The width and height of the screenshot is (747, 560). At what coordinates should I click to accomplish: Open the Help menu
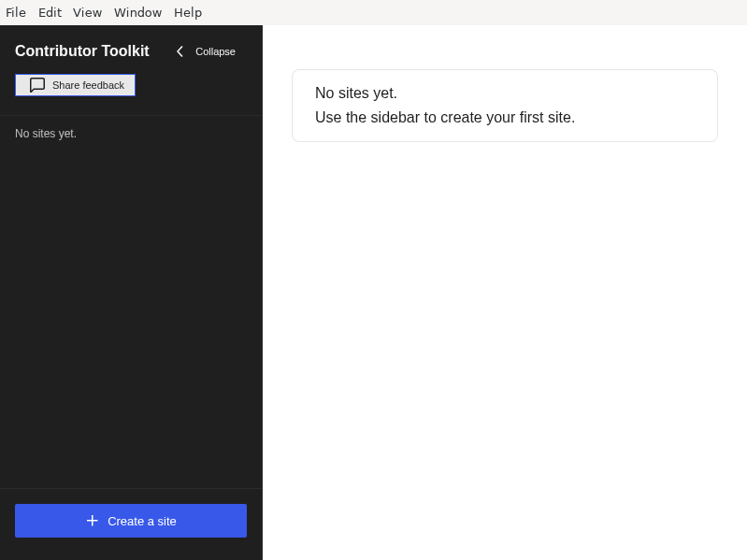click(x=188, y=12)
